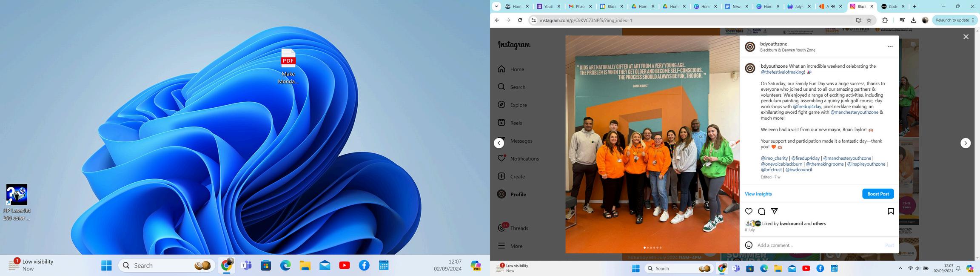Open Chrome media controls icon
This screenshot has height=276, width=980.
[x=902, y=20]
